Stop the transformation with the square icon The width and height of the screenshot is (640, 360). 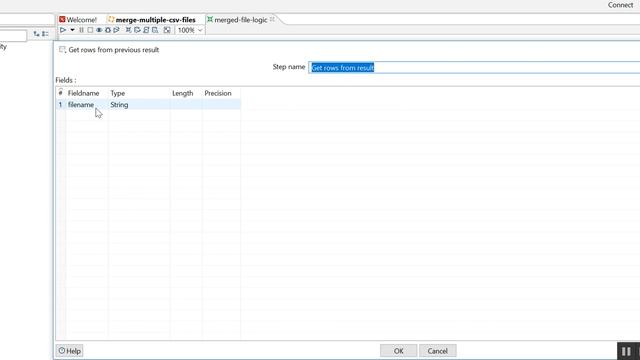click(90, 30)
